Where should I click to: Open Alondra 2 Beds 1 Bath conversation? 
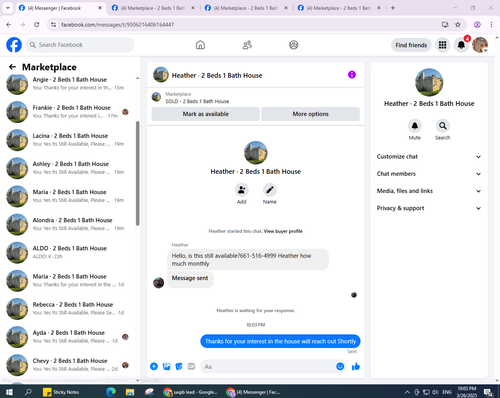click(x=68, y=224)
